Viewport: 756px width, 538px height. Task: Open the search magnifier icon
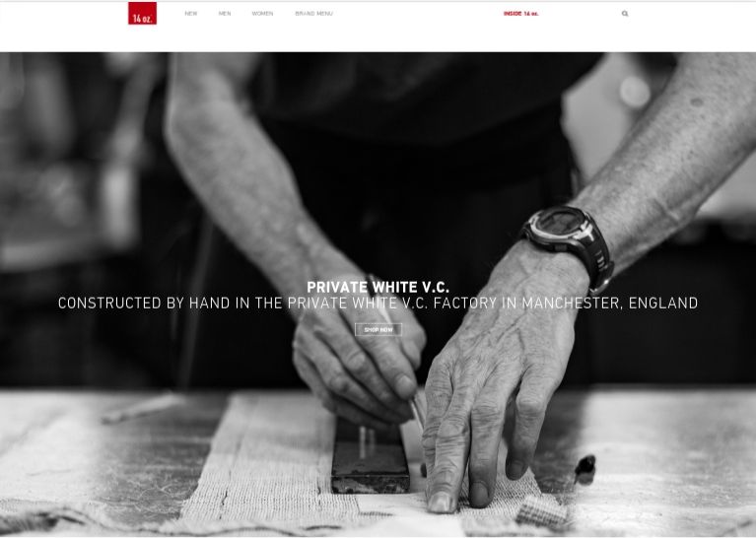(625, 14)
